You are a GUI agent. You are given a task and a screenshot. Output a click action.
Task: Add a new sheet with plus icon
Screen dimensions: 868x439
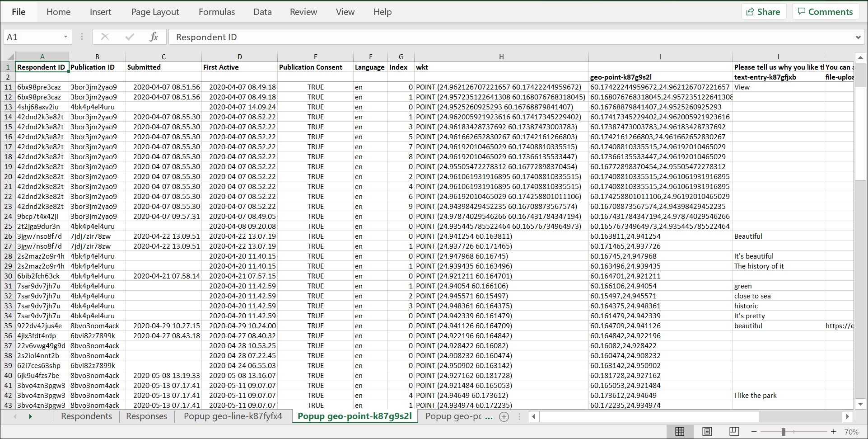(504, 417)
